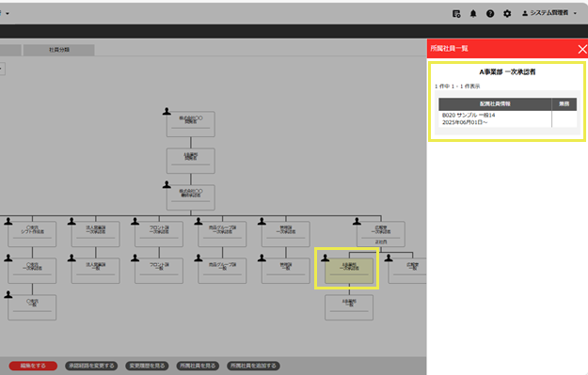
Task: Expand the システム管理者 user menu
Action: click(549, 13)
